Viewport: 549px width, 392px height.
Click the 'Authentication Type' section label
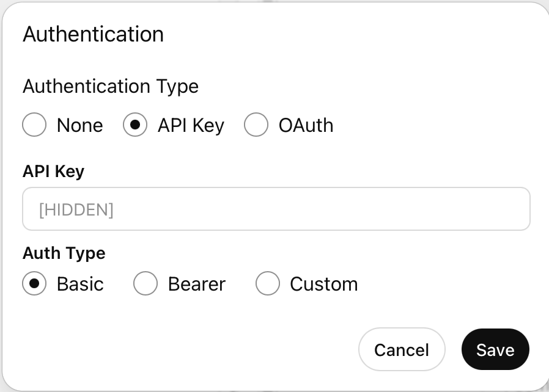[x=111, y=86]
